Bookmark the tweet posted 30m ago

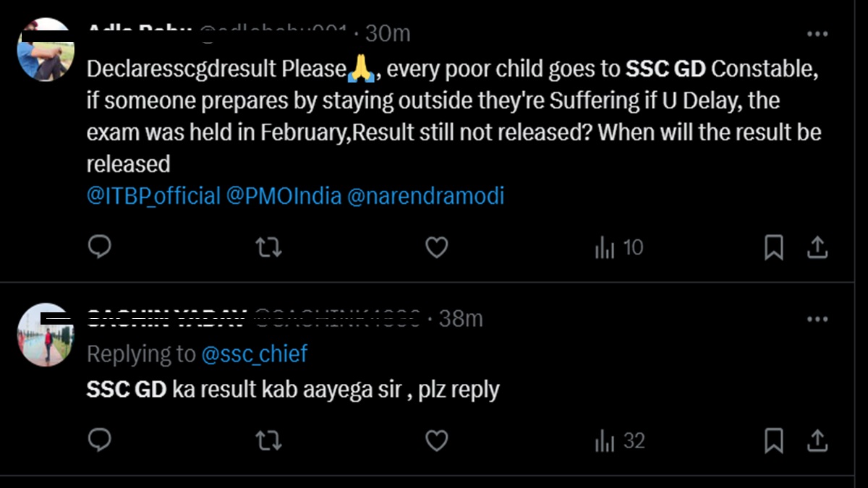click(773, 247)
